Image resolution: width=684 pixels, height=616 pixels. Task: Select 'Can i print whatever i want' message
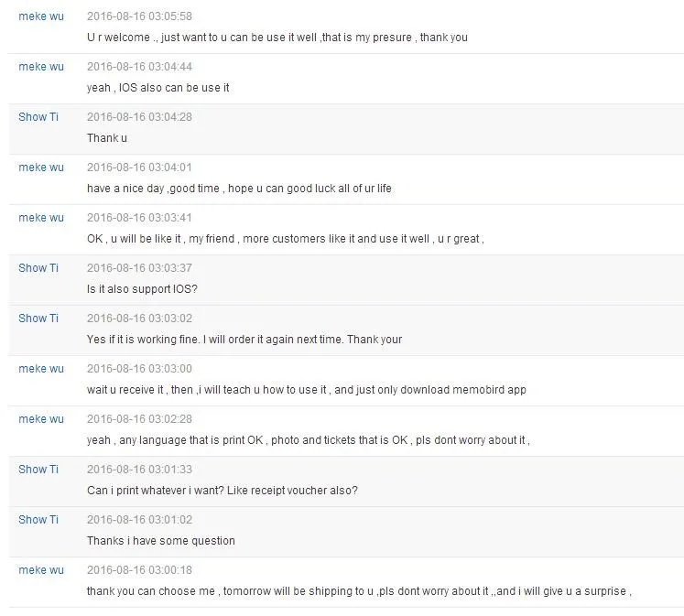click(x=222, y=491)
